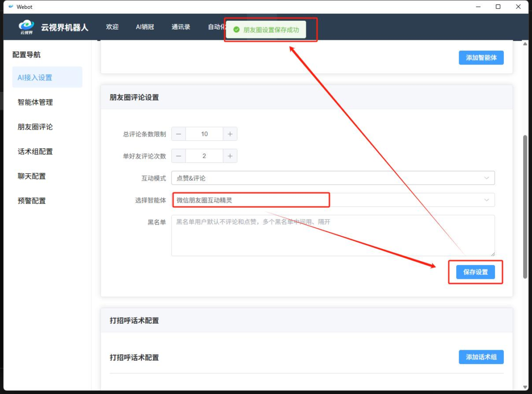Select the 欢迎 menu item
Viewport: 532px width, 394px height.
pyautogui.click(x=112, y=27)
